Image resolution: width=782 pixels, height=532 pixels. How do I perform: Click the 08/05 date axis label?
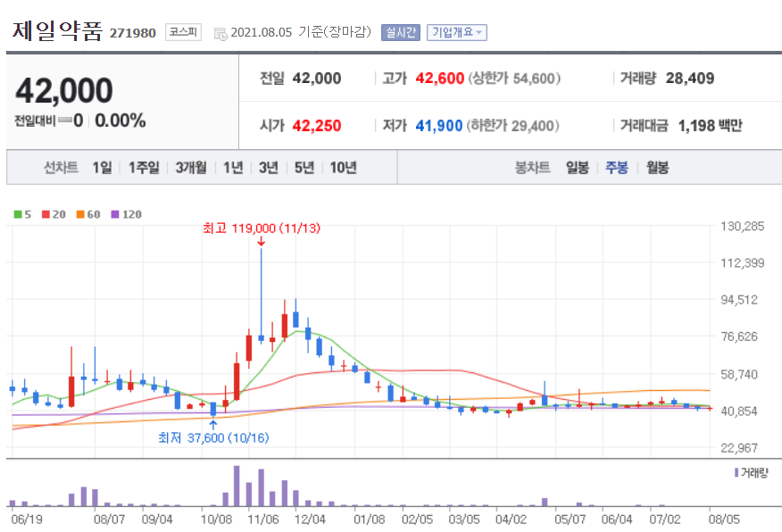coord(724,520)
